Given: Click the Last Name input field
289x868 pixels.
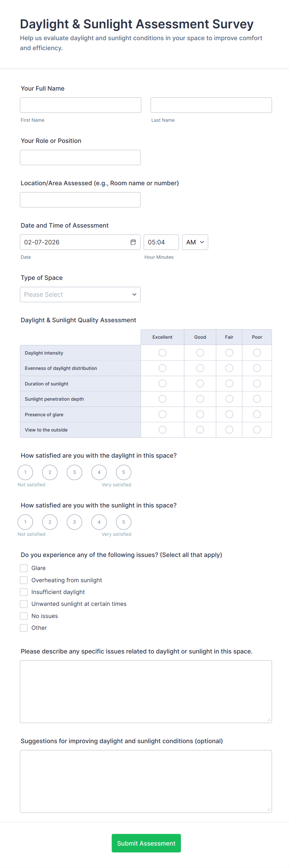Looking at the screenshot, I should (x=211, y=105).
